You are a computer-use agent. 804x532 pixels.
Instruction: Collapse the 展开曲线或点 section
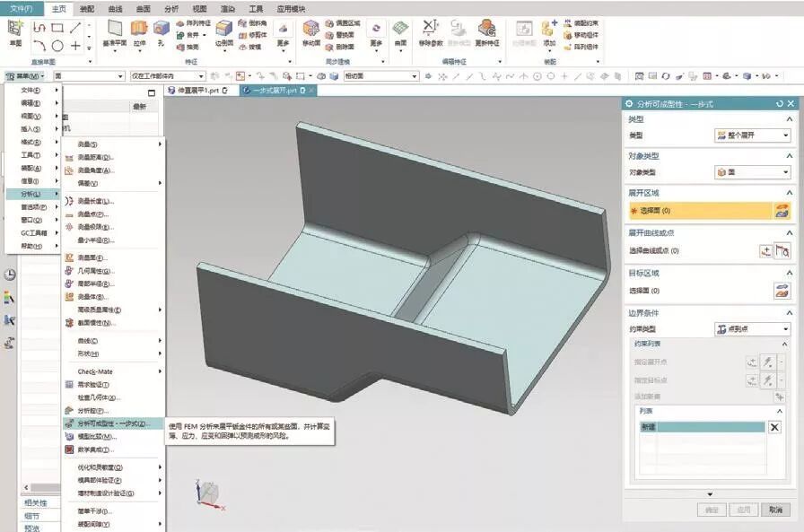(x=790, y=233)
